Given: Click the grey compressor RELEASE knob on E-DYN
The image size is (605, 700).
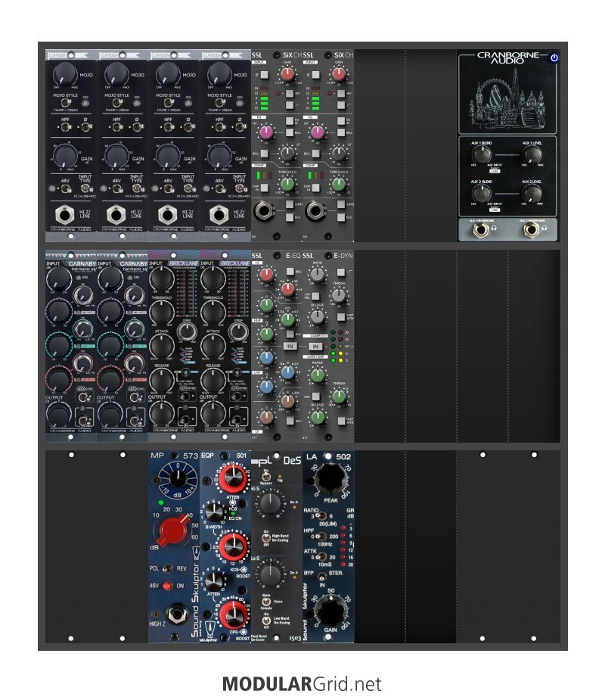Looking at the screenshot, I should [x=317, y=316].
